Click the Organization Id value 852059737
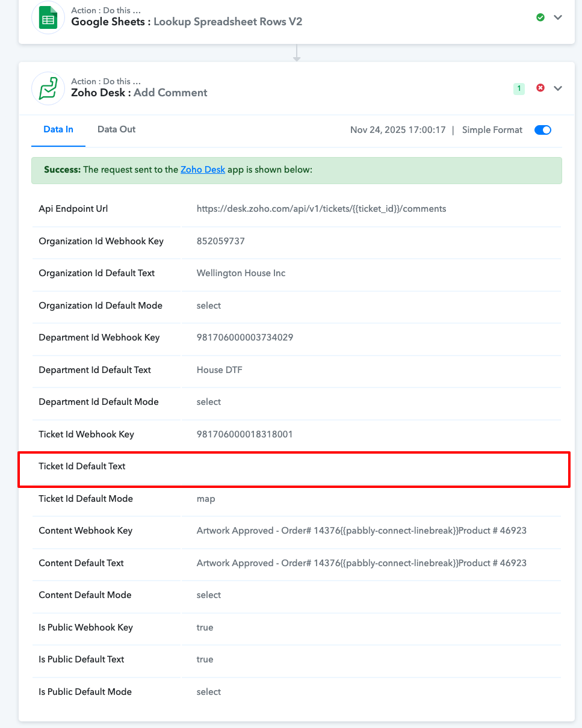The width and height of the screenshot is (582, 728). point(220,241)
